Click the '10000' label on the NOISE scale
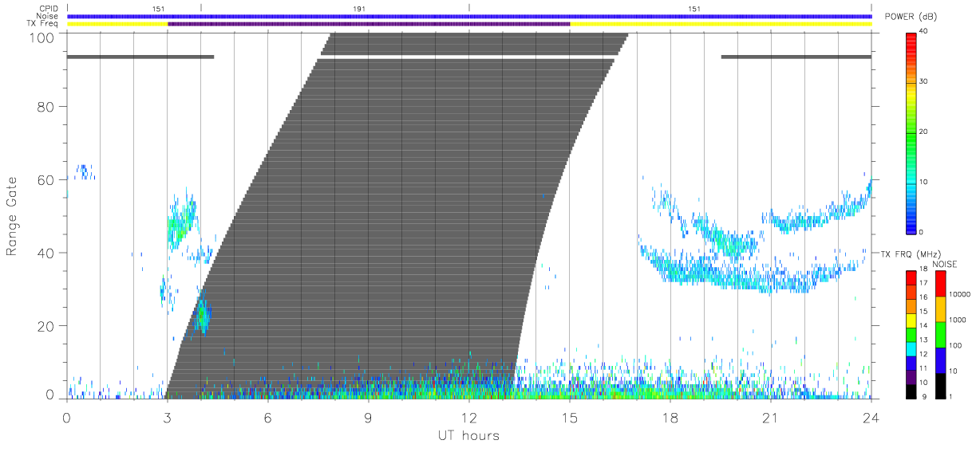The width and height of the screenshot is (980, 452). (x=959, y=294)
